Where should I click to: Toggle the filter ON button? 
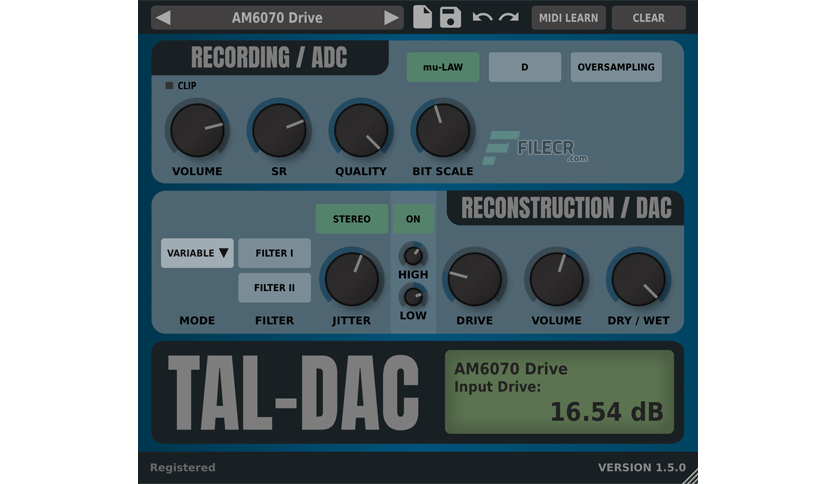coord(413,219)
